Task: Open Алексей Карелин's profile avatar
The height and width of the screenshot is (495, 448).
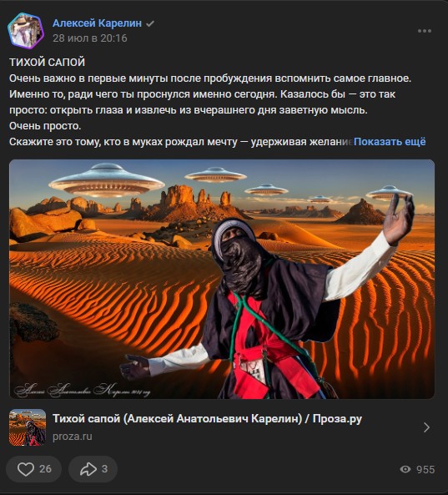Action: 26,31
